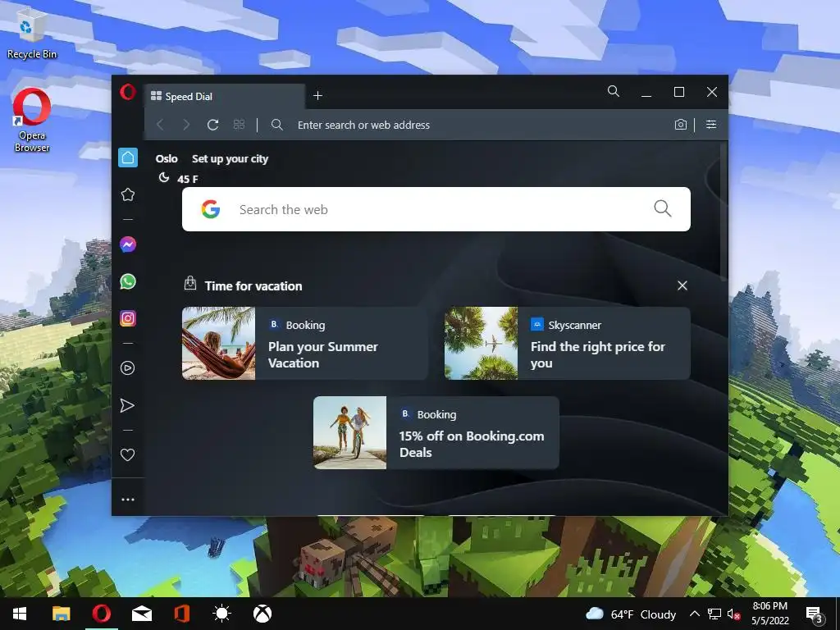This screenshot has height=630, width=840.
Task: Click Set up your city
Action: pyautogui.click(x=230, y=158)
